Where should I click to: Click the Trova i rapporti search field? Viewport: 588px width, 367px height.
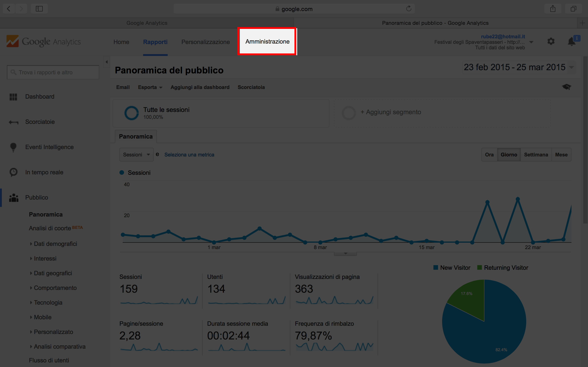pyautogui.click(x=53, y=72)
